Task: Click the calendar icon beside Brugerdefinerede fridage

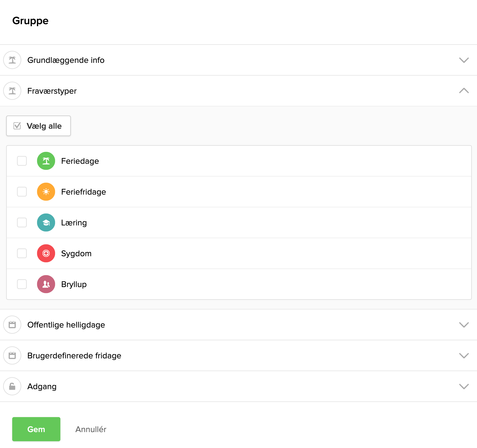Action: point(12,356)
